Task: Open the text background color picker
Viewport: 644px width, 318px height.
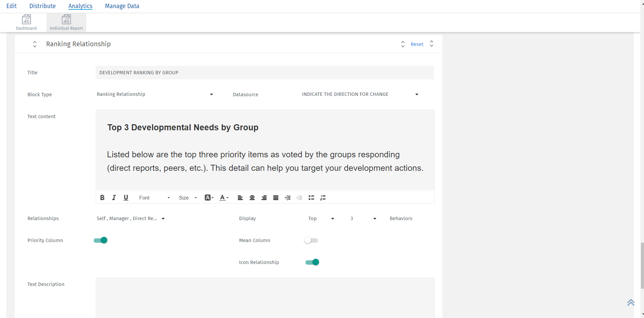Action: (208, 197)
